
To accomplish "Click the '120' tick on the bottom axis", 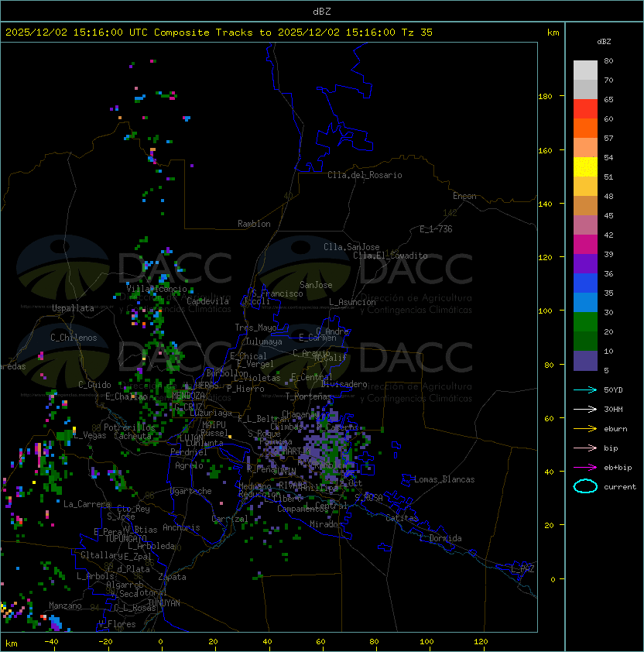I will pyautogui.click(x=481, y=642).
